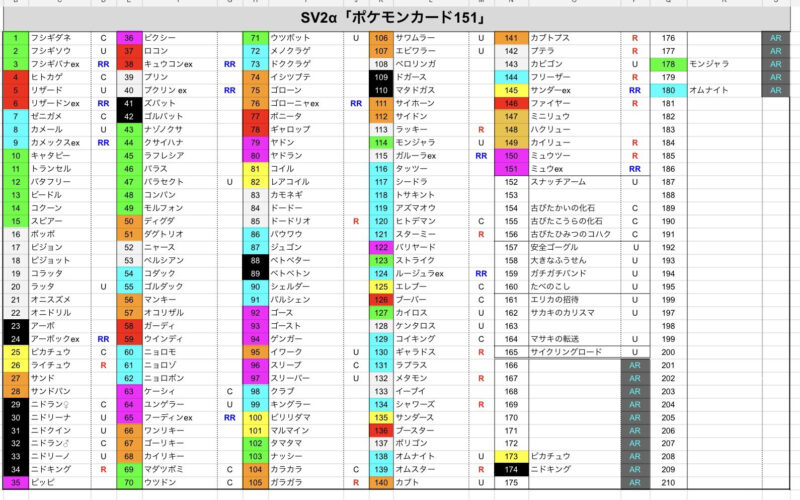Click the マダツボミ cell
Viewport: 800px width, 500px height.
click(x=180, y=469)
